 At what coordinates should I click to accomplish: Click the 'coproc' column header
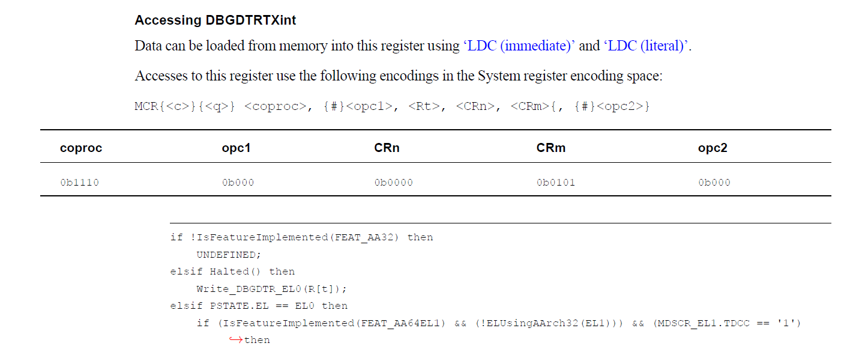point(81,148)
